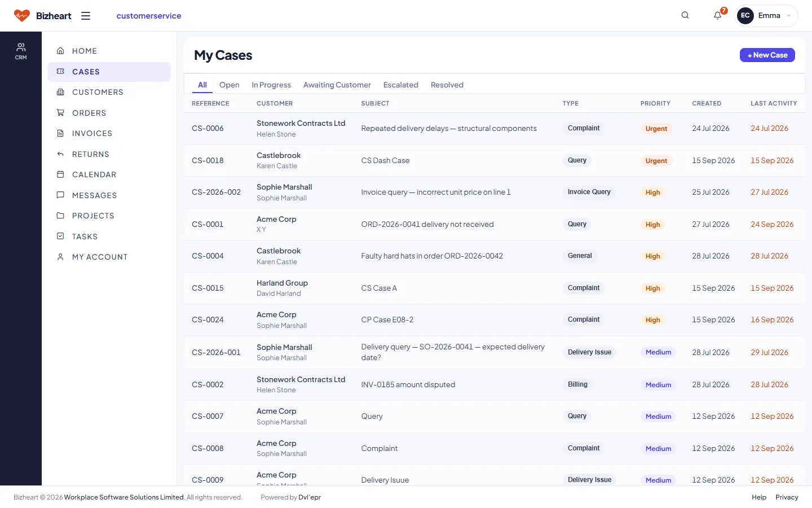Image resolution: width=812 pixels, height=508 pixels.
Task: Switch to the Awaiting Customer tab
Action: (x=337, y=85)
